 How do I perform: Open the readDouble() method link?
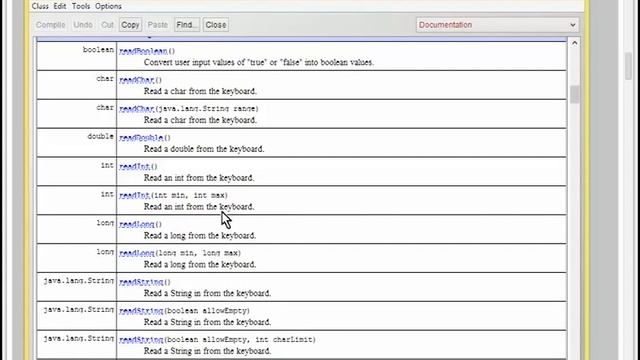point(141,138)
